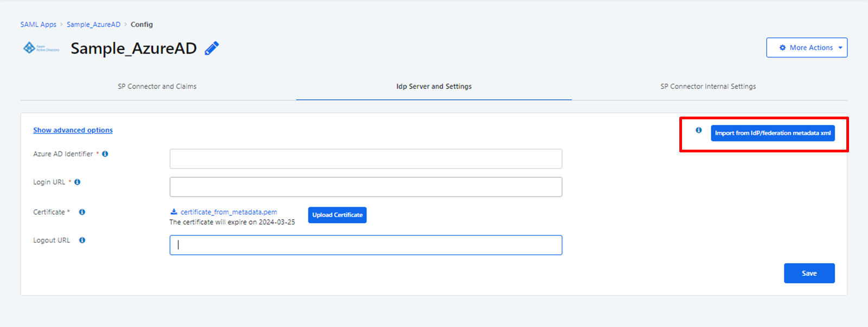
Task: Click info icon next to Azure AD Identifier
Action: [105, 154]
